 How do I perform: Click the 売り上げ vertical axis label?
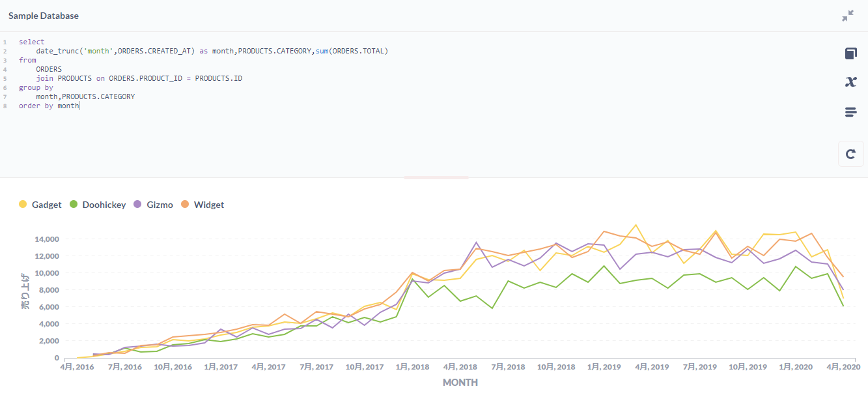pyautogui.click(x=24, y=289)
